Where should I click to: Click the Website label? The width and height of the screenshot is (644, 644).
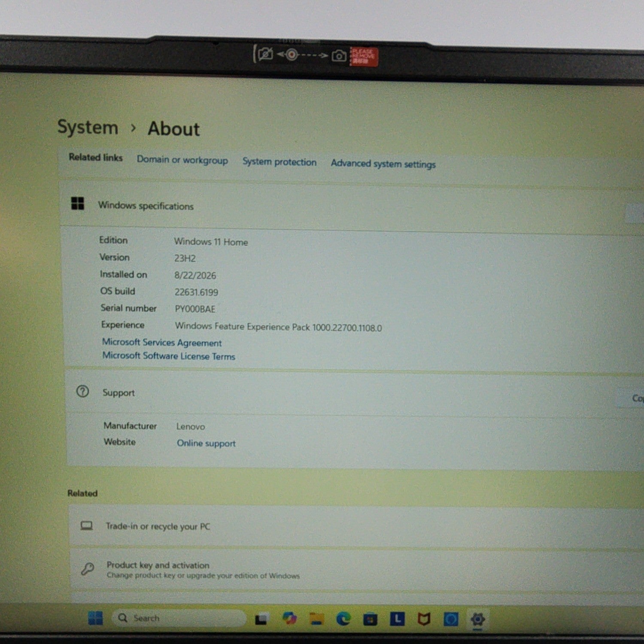[119, 442]
